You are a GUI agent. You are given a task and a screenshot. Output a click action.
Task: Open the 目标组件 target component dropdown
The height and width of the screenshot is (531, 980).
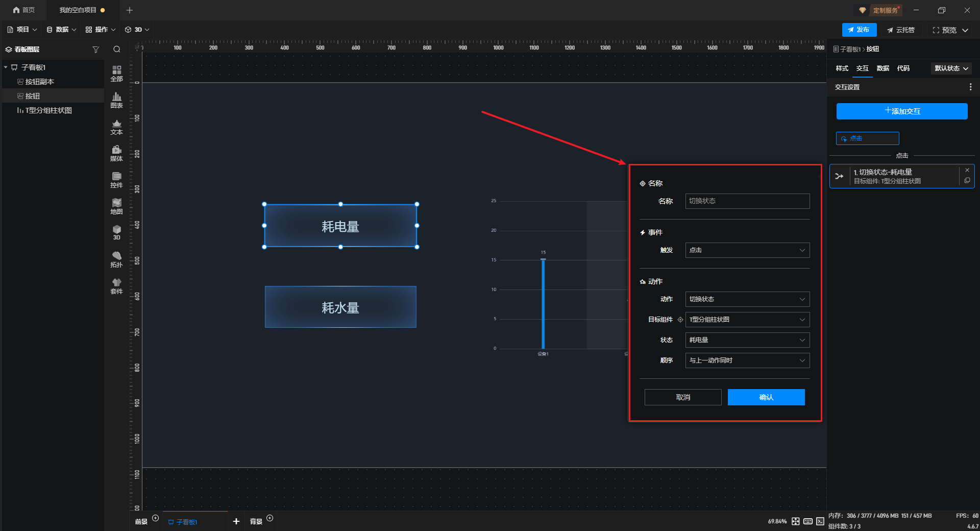click(x=747, y=320)
